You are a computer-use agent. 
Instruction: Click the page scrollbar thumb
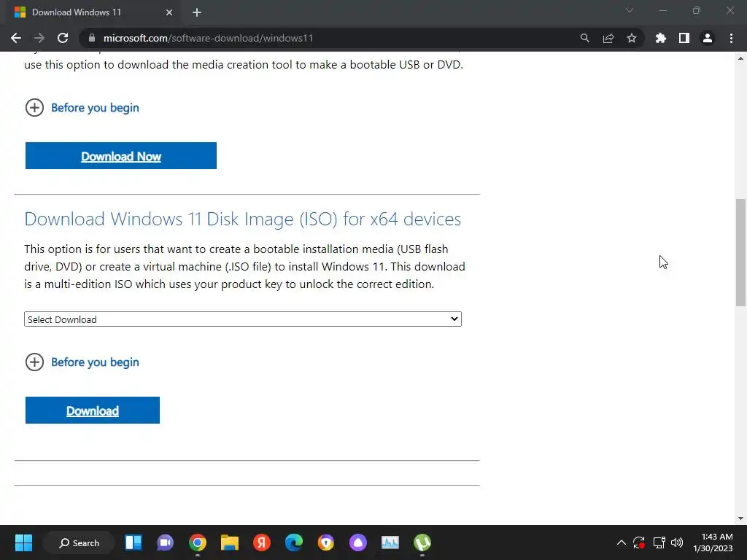pos(740,252)
